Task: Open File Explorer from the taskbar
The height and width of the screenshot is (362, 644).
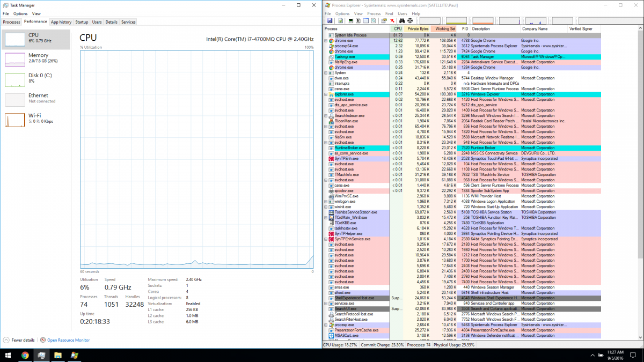Action: [58, 355]
